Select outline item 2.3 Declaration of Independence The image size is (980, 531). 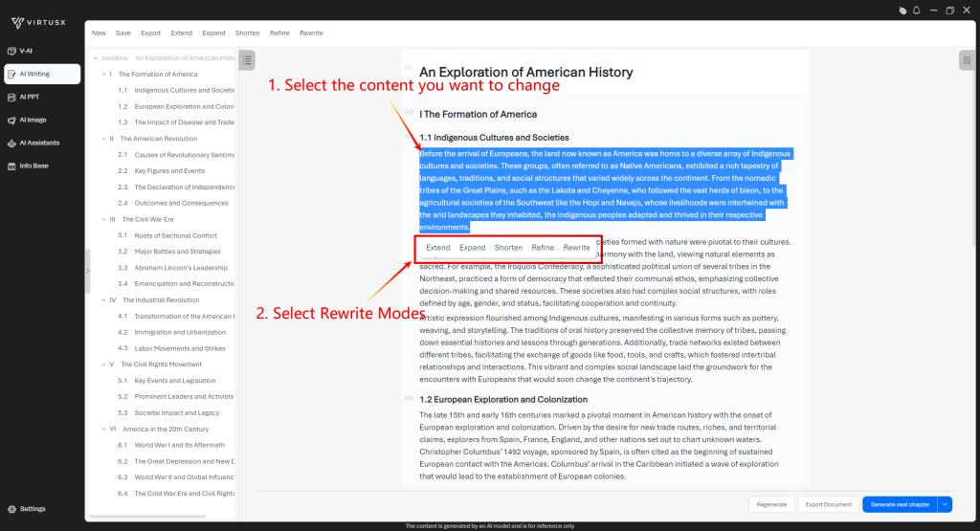[175, 188]
